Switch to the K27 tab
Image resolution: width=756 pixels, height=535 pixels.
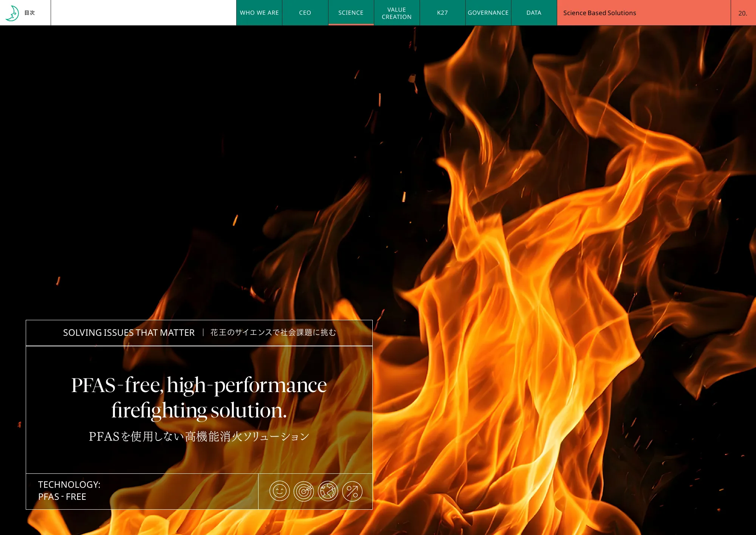point(442,13)
